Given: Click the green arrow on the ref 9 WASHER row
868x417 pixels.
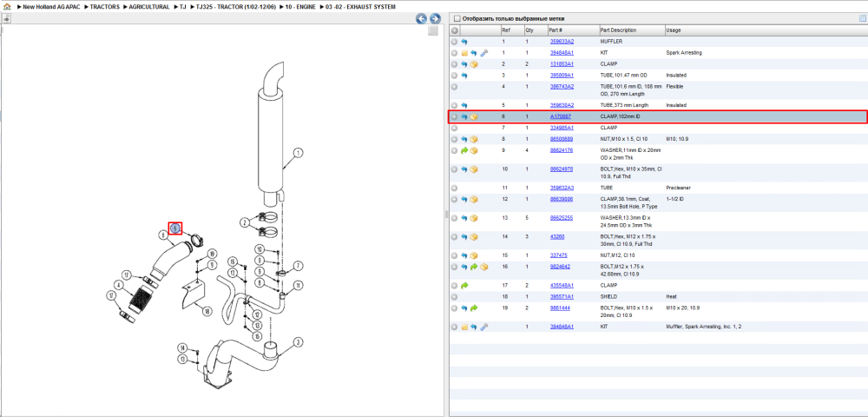Looking at the screenshot, I should 464,150.
